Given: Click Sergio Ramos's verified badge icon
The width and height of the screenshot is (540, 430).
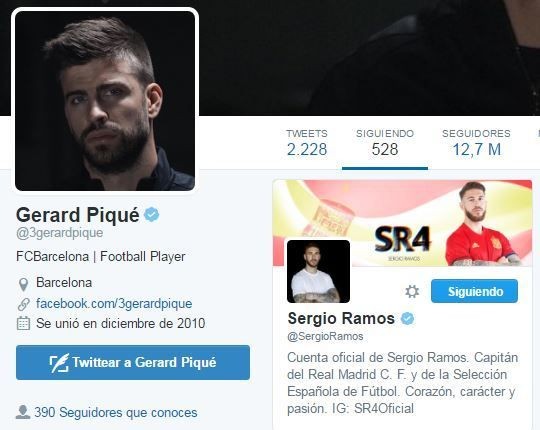Looking at the screenshot, I should 407,318.
